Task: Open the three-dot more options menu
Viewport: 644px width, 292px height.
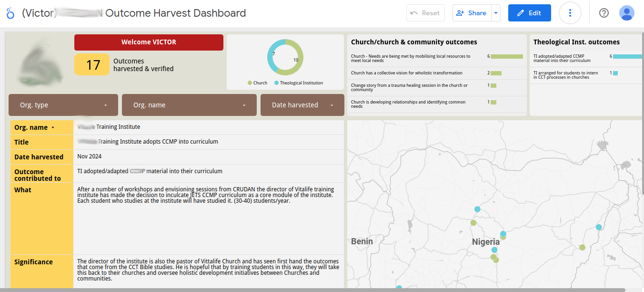Action: [x=570, y=13]
